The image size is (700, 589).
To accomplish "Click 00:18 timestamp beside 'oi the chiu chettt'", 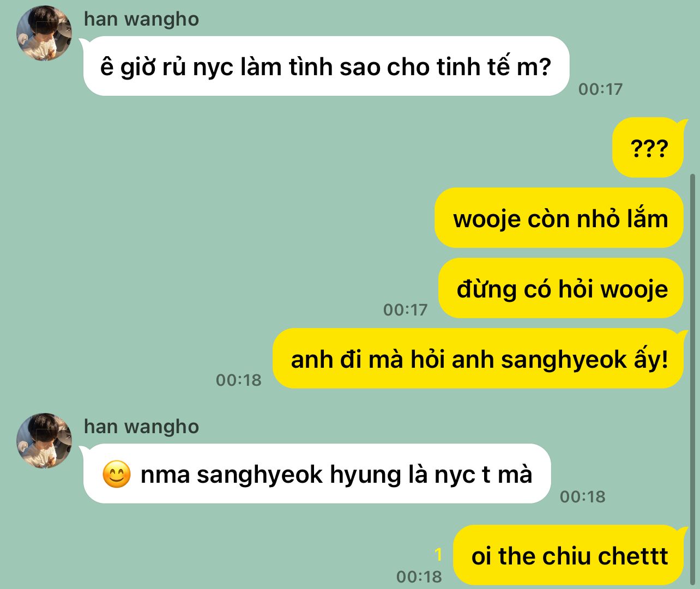I will pyautogui.click(x=419, y=576).
